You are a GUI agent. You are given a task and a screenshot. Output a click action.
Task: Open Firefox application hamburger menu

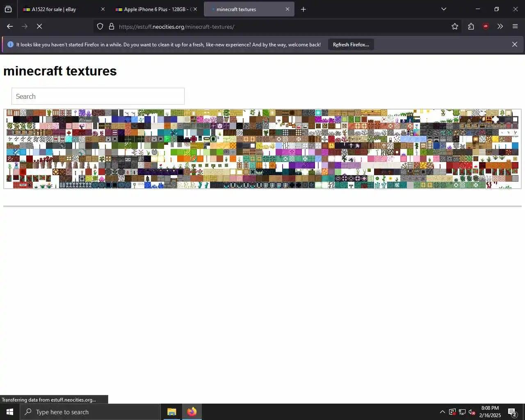point(515,26)
